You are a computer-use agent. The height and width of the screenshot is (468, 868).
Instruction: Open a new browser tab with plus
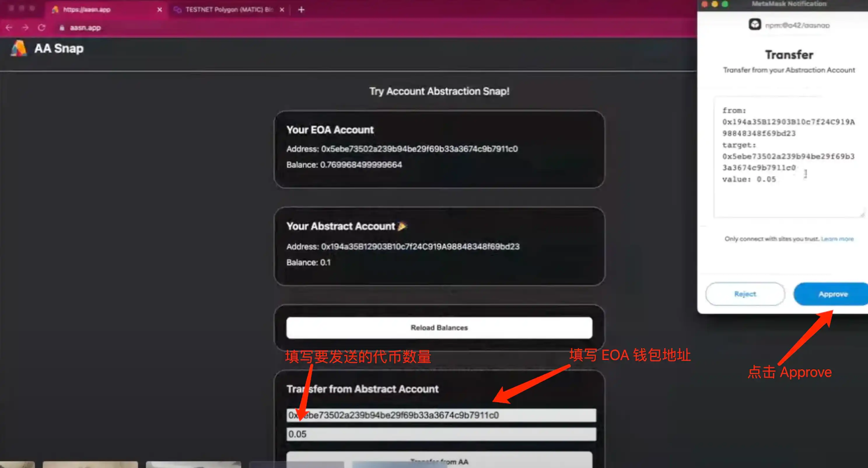click(301, 10)
